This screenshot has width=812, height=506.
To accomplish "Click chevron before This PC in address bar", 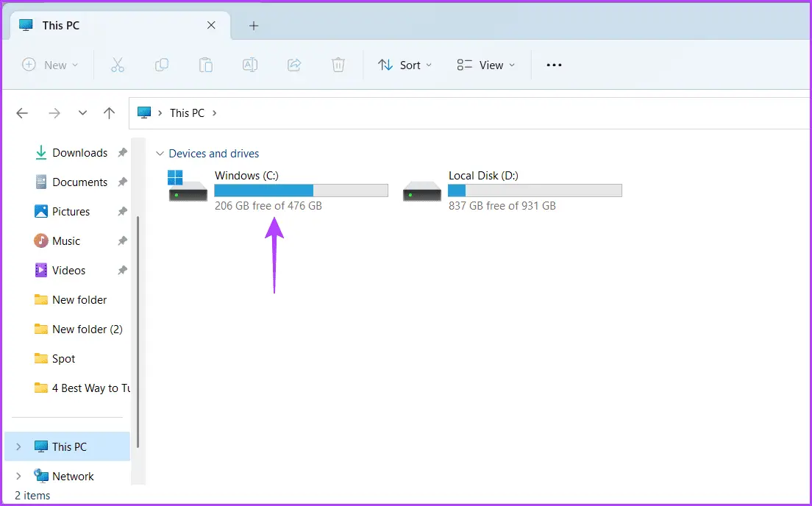I will tap(160, 113).
